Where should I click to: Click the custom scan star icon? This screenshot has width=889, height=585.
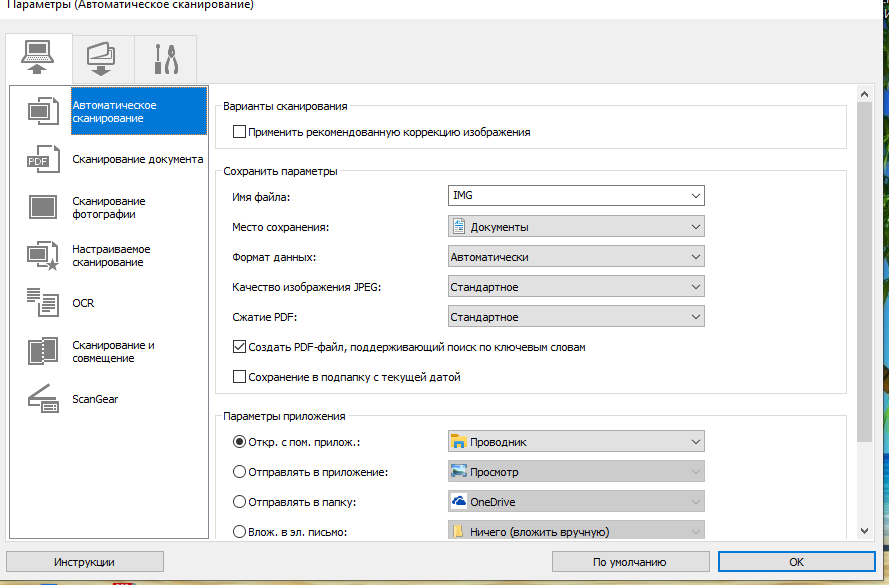(x=43, y=256)
